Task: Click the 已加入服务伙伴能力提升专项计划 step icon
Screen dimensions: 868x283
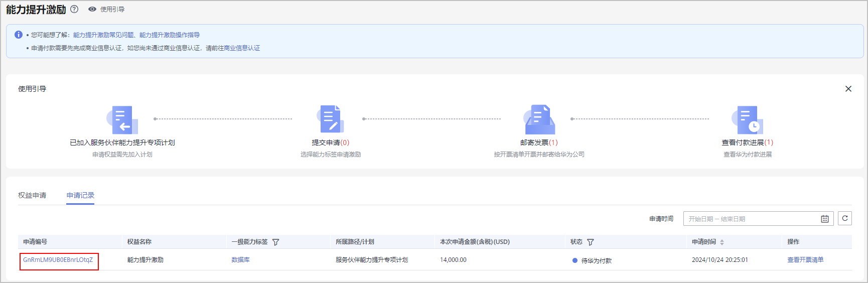Action: [x=122, y=120]
